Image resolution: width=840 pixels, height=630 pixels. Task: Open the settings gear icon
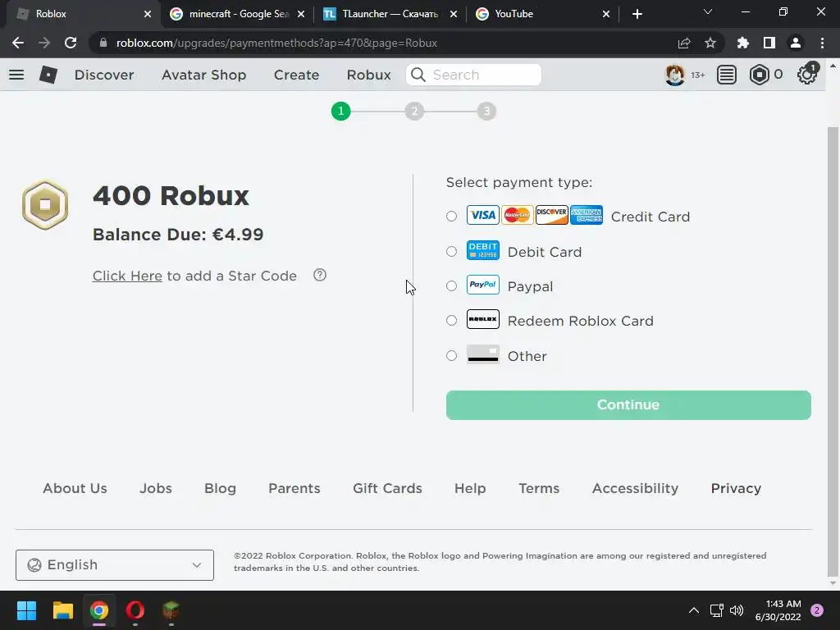point(807,75)
